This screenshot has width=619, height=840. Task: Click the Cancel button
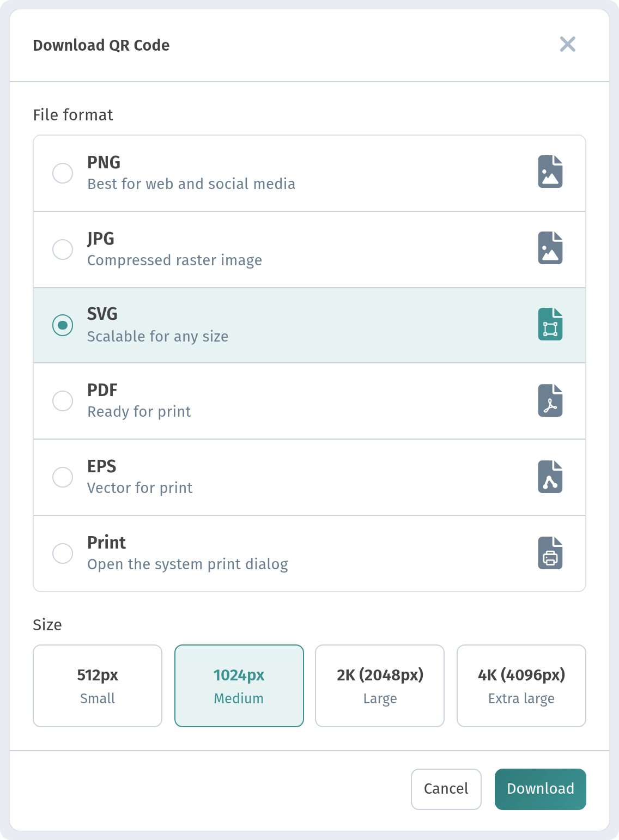pos(446,789)
